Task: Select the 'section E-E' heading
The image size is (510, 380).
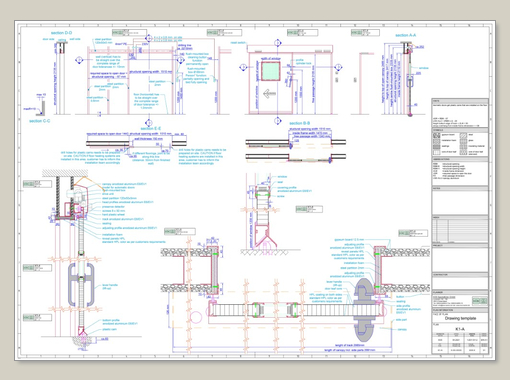Action: click(151, 128)
